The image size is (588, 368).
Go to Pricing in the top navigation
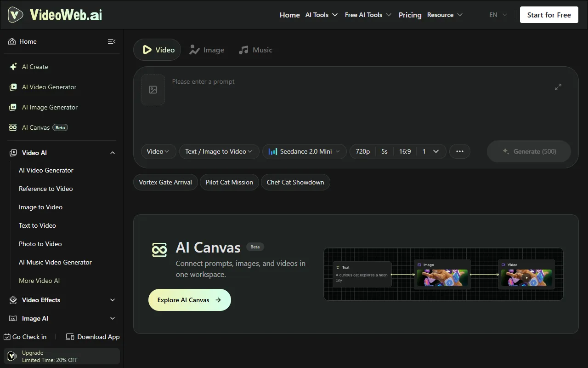(410, 15)
